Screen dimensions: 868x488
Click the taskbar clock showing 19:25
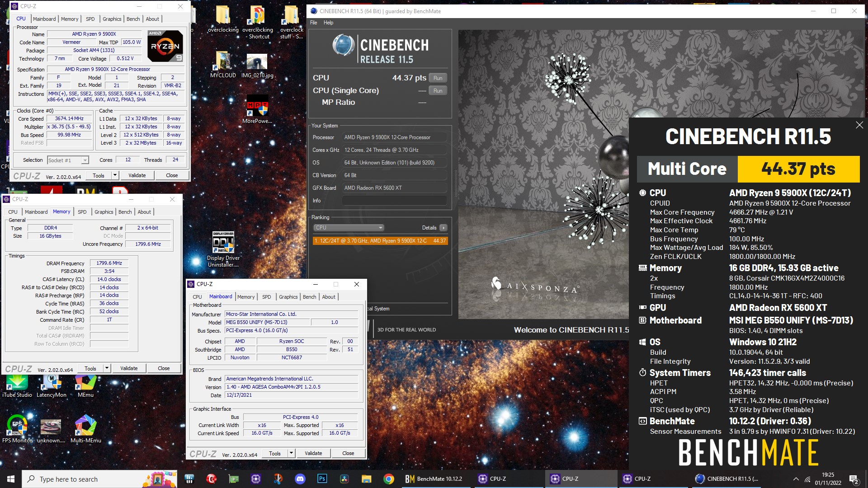(828, 479)
